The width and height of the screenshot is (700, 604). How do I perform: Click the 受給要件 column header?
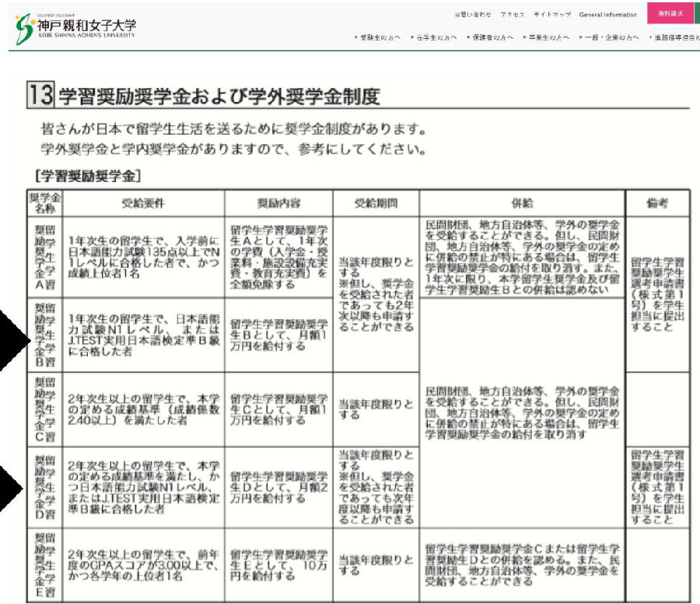144,203
